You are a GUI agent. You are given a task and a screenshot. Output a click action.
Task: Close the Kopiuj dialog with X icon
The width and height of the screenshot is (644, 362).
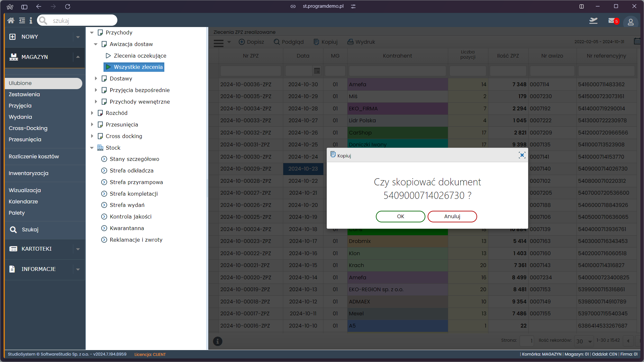522,155
